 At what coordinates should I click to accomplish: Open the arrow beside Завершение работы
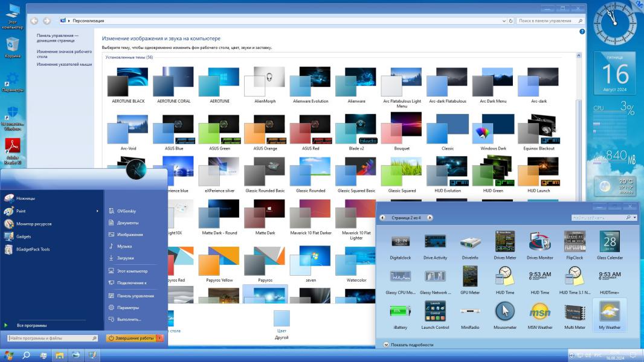point(160,338)
